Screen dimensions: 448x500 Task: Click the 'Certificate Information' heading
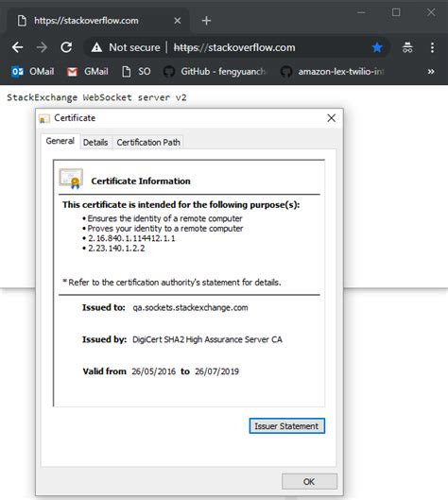point(141,181)
